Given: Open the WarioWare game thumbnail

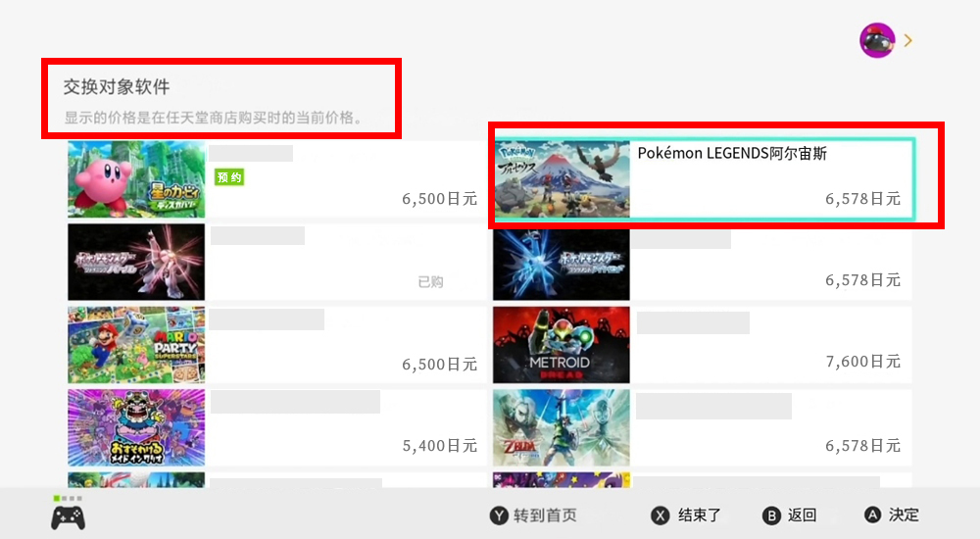Looking at the screenshot, I should coord(136,427).
